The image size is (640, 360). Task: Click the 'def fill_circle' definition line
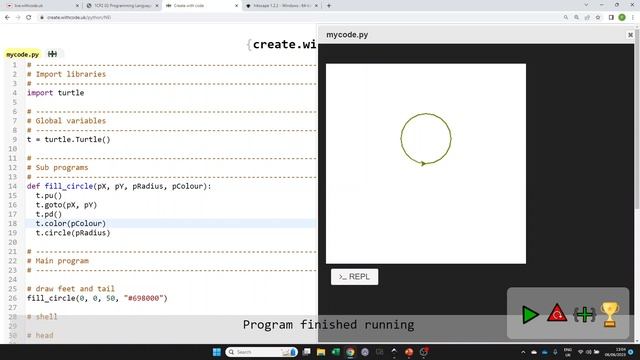(119, 186)
